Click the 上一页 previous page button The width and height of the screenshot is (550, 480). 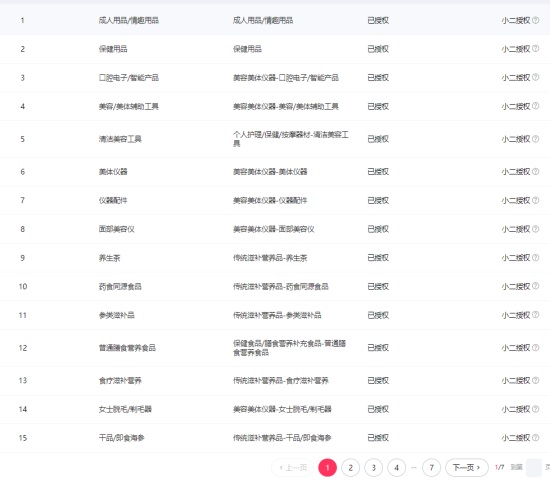(293, 468)
